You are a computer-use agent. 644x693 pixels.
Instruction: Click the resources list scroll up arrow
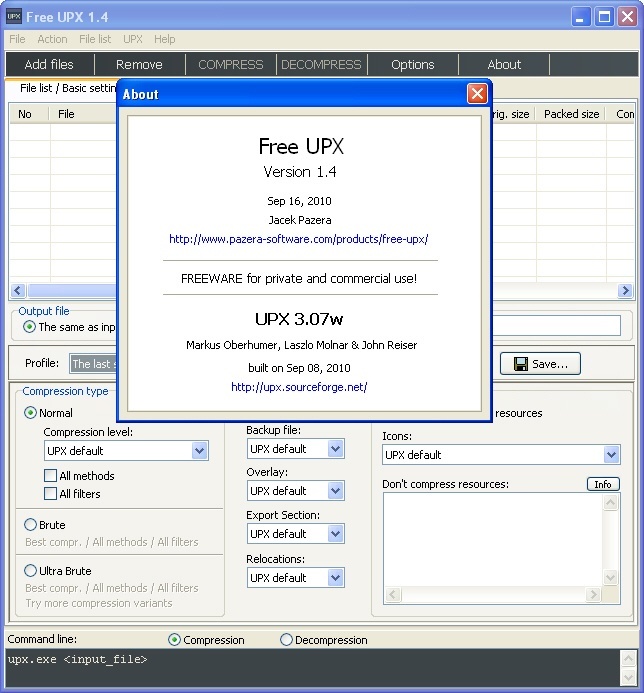(x=610, y=503)
